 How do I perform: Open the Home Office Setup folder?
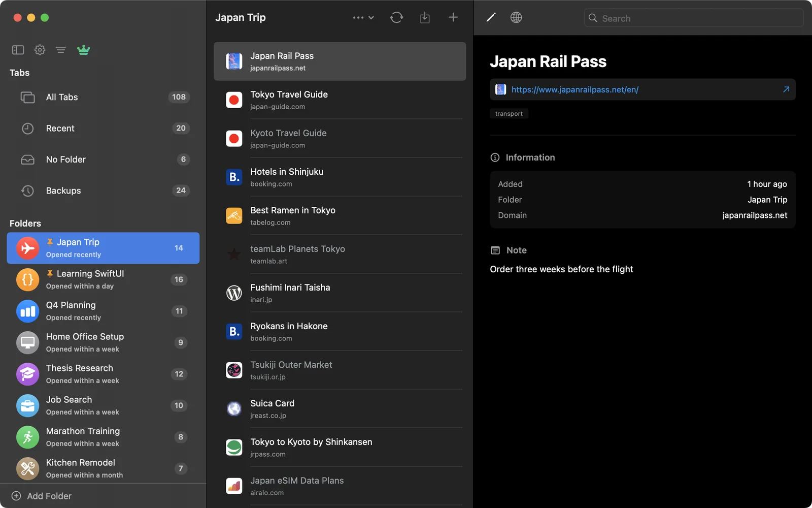[x=103, y=342]
